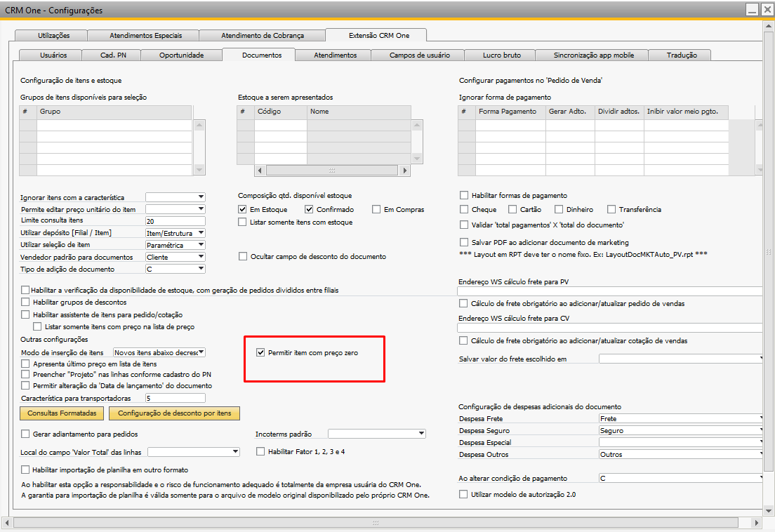Click the window's bottom scroll-right arrow
The width and height of the screenshot is (775, 532).
756,523
